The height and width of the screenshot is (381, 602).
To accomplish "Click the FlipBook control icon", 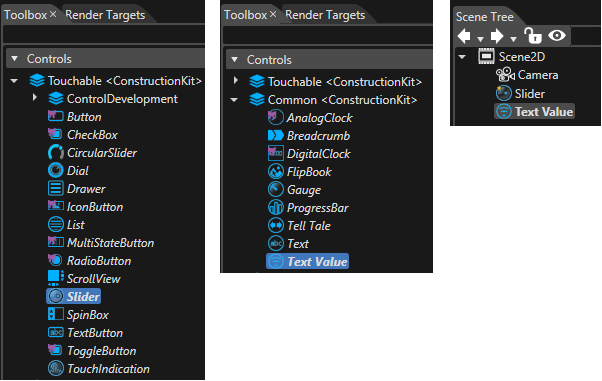I will 276,171.
